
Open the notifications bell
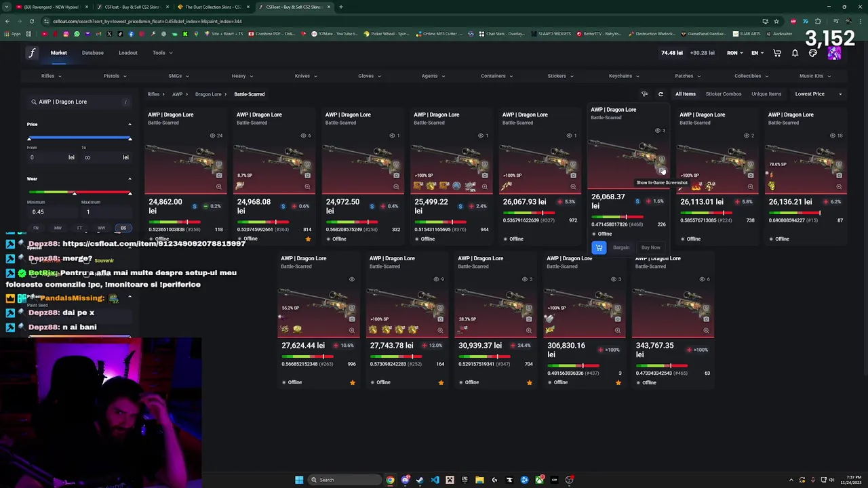(x=795, y=53)
